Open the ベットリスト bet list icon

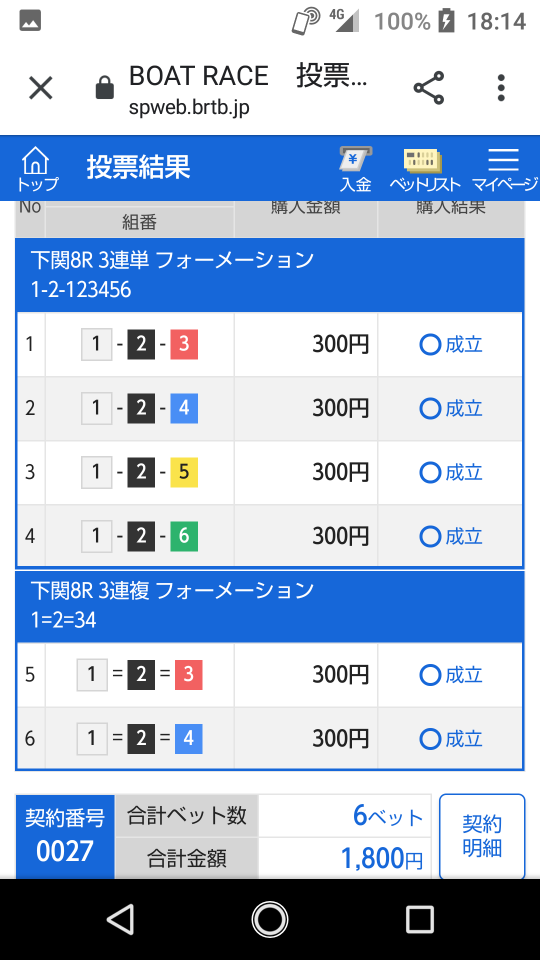[424, 170]
